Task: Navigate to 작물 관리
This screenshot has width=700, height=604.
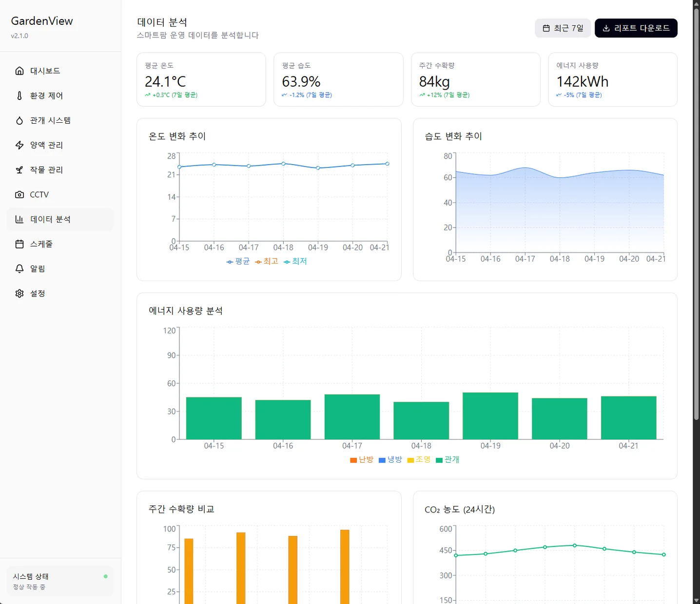Action: [x=60, y=170]
